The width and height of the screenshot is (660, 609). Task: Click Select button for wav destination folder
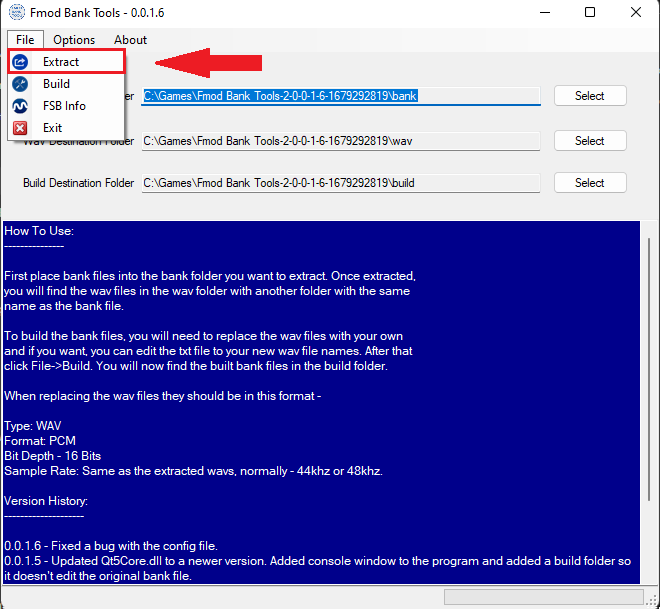tap(590, 141)
